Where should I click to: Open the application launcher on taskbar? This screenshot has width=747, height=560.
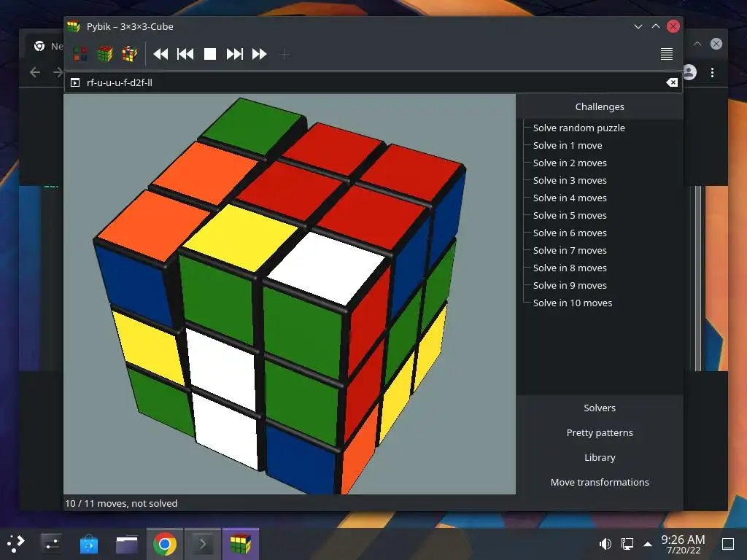pos(16,543)
